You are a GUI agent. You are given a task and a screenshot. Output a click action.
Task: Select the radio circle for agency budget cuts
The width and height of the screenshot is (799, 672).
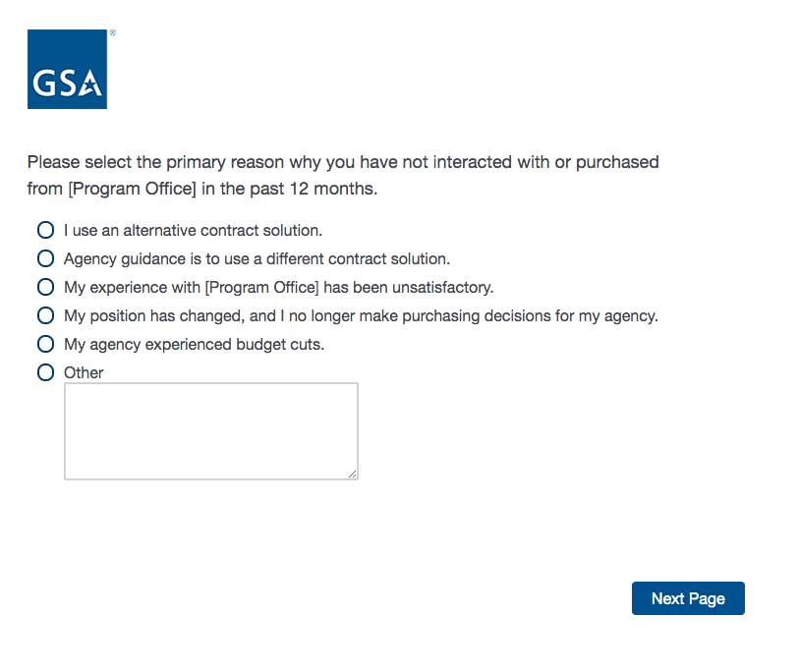pos(45,345)
